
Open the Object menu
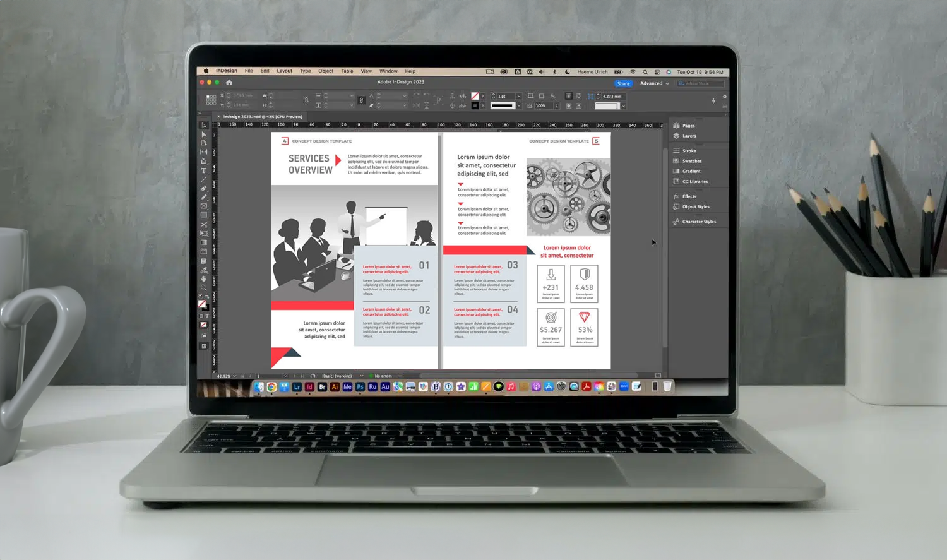(326, 71)
